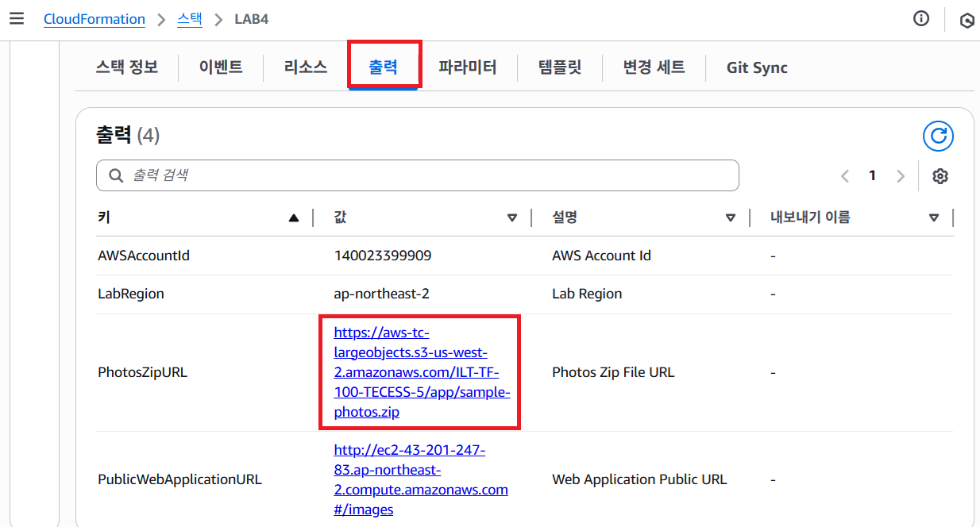Switch to the 스택 정보 tab

tap(127, 67)
